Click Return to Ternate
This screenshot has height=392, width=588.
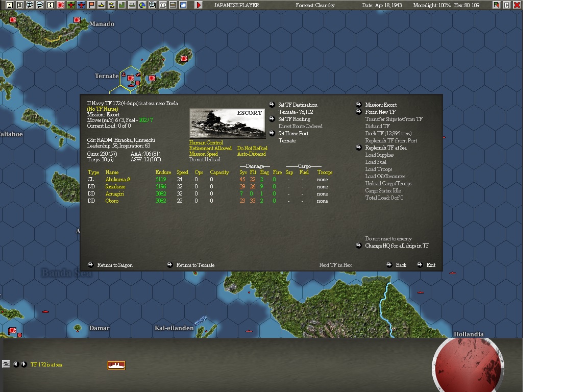pos(195,265)
